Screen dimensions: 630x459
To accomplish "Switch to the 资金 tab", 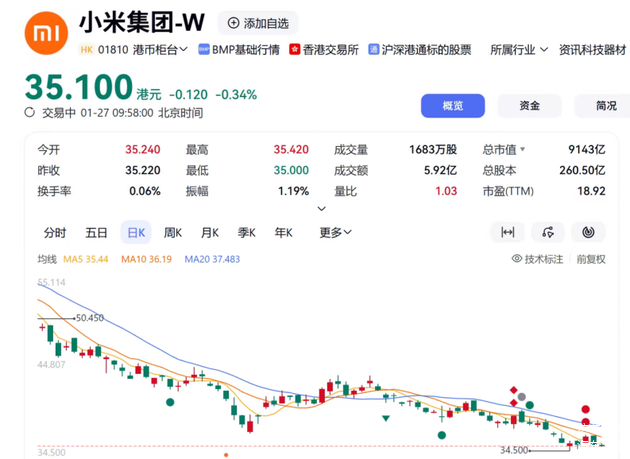I will point(529,106).
